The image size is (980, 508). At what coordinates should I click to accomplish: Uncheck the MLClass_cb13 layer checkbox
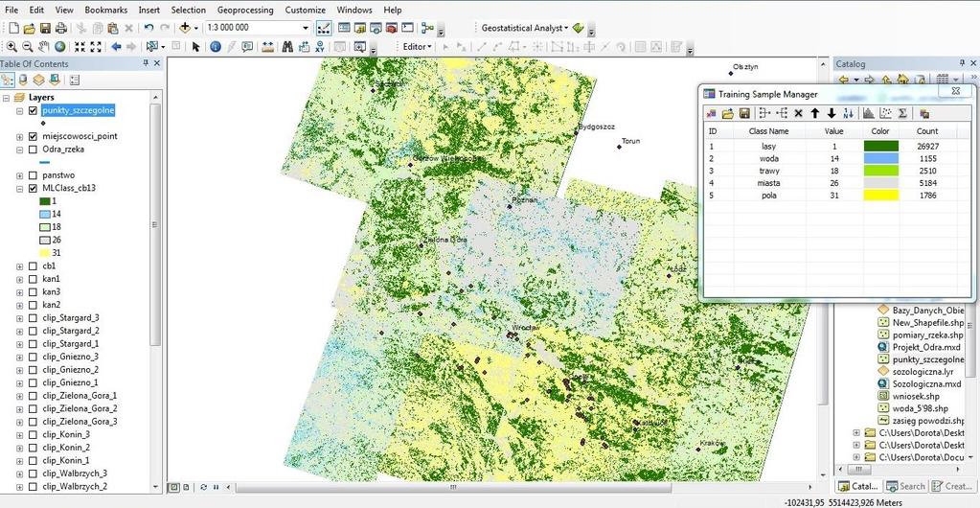point(34,188)
